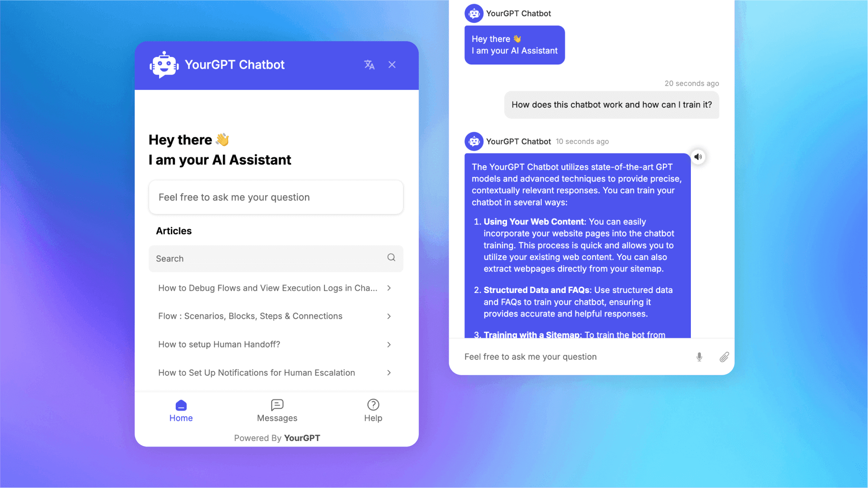The height and width of the screenshot is (488, 868).
Task: Click the Articles search input field
Action: pyautogui.click(x=277, y=259)
